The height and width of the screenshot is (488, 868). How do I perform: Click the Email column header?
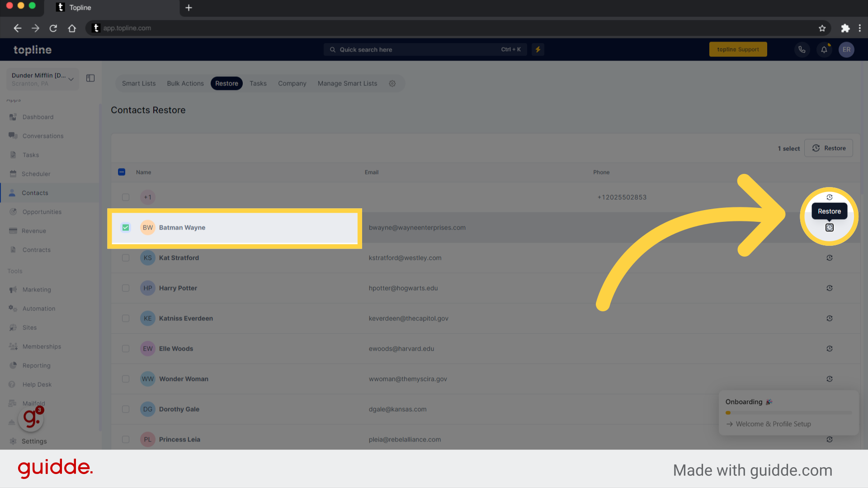372,173
